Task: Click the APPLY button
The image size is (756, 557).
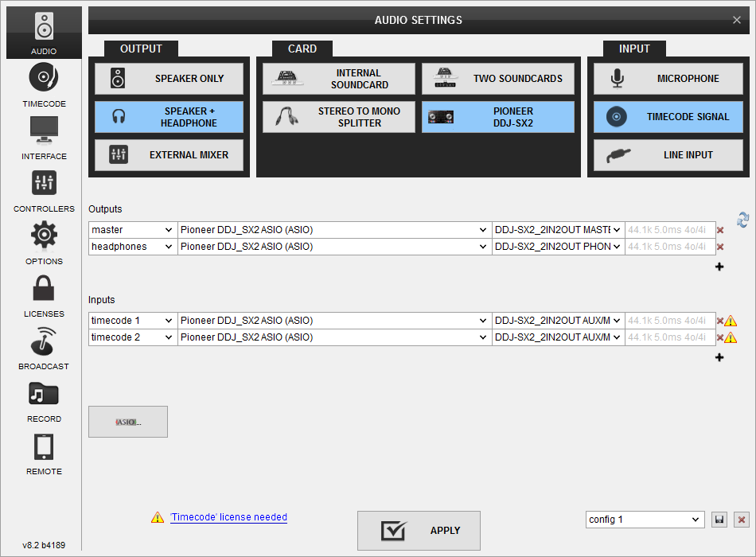Action: click(x=419, y=531)
